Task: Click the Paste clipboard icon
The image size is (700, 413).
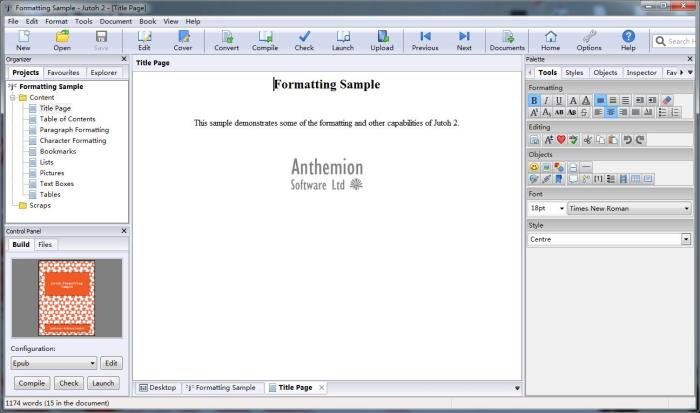Action: click(613, 140)
